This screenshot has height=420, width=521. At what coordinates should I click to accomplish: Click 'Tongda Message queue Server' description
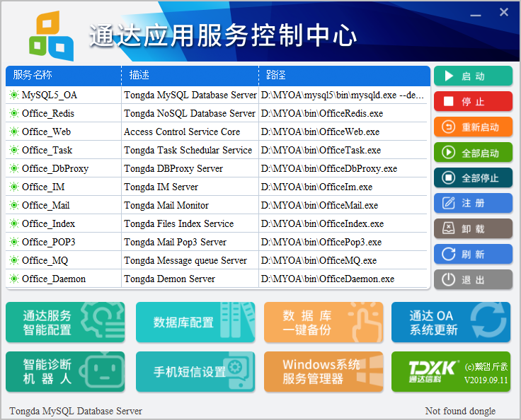click(x=185, y=261)
